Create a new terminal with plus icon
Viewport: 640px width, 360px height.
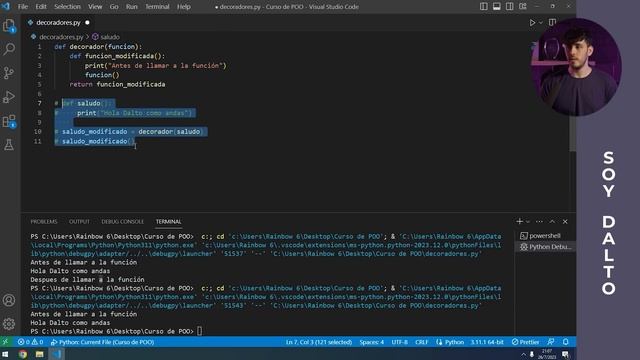coord(519,222)
